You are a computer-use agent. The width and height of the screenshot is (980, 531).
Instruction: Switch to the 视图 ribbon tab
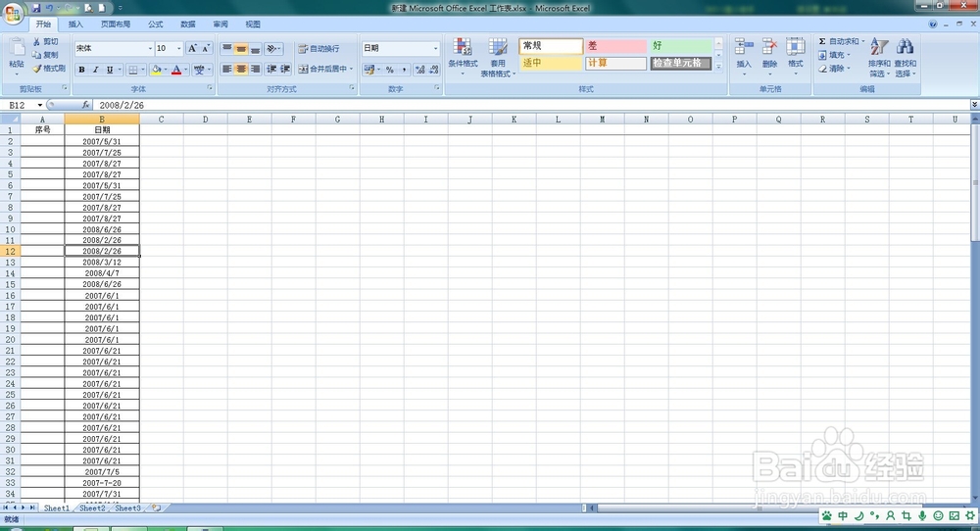(x=253, y=24)
